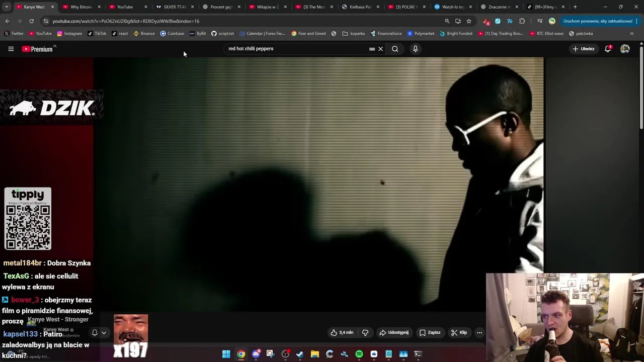This screenshot has width=644, height=362.
Task: Open the YouTube account avatar menu
Action: tap(625, 49)
